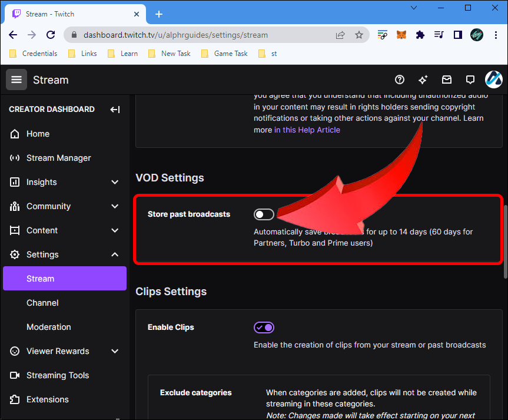Collapse the Settings section chevron

(115, 254)
